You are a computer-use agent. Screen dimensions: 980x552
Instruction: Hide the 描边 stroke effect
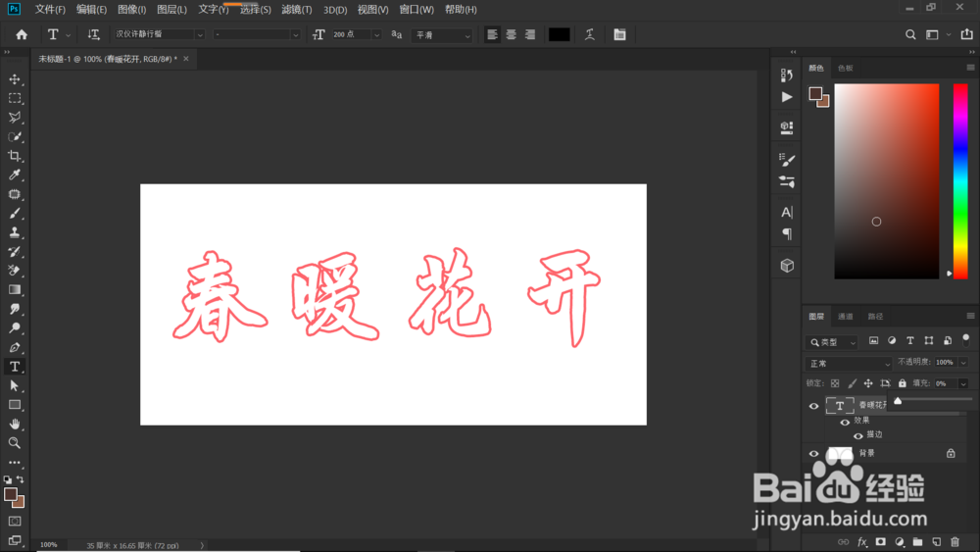coord(858,435)
